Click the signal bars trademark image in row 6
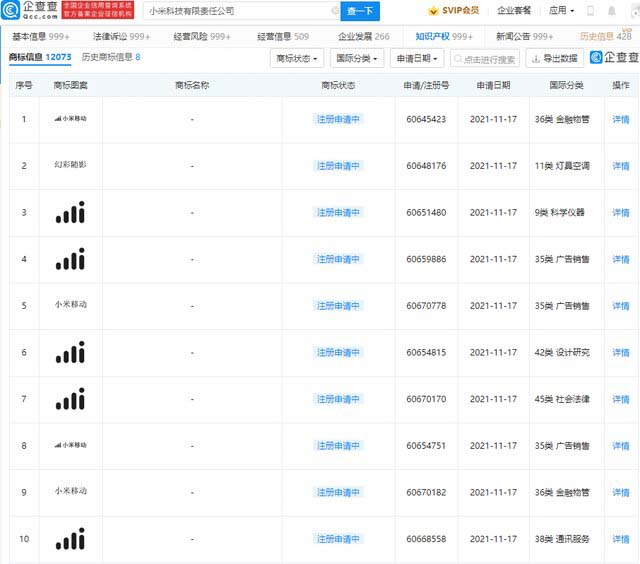 coord(71,352)
